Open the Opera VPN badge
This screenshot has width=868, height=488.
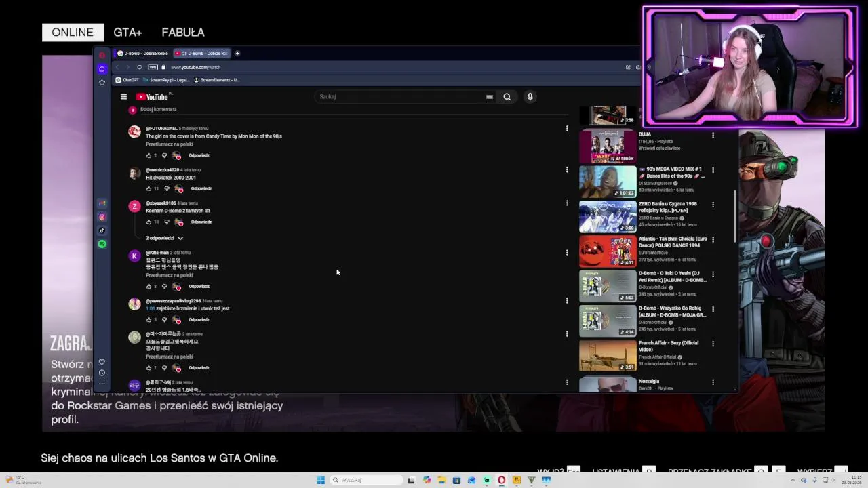pos(153,67)
